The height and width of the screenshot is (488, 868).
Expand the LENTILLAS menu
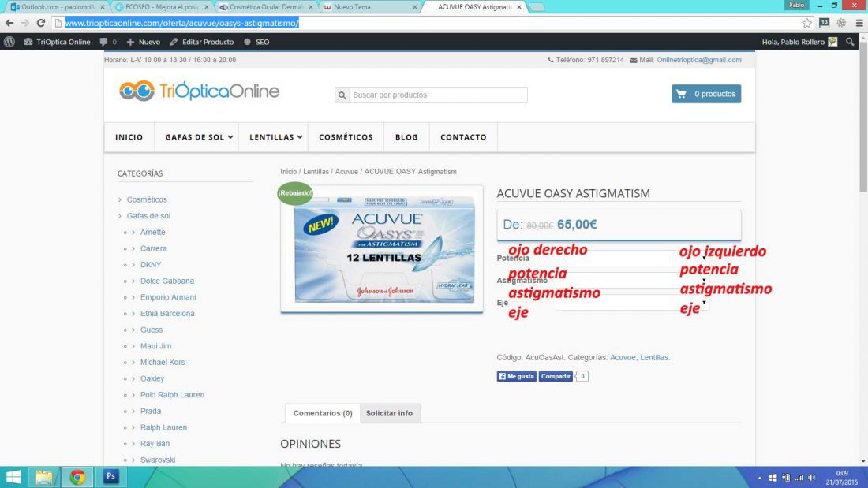[x=275, y=137]
